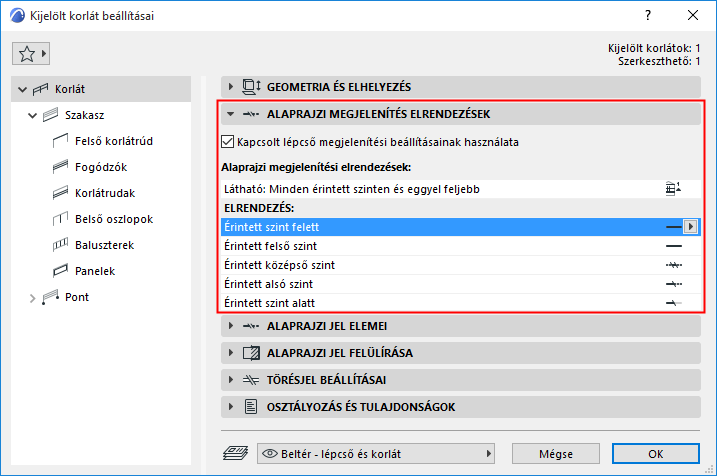Expand the Geometria és elhelyezés panel
This screenshot has height=476, width=717.
click(x=230, y=86)
